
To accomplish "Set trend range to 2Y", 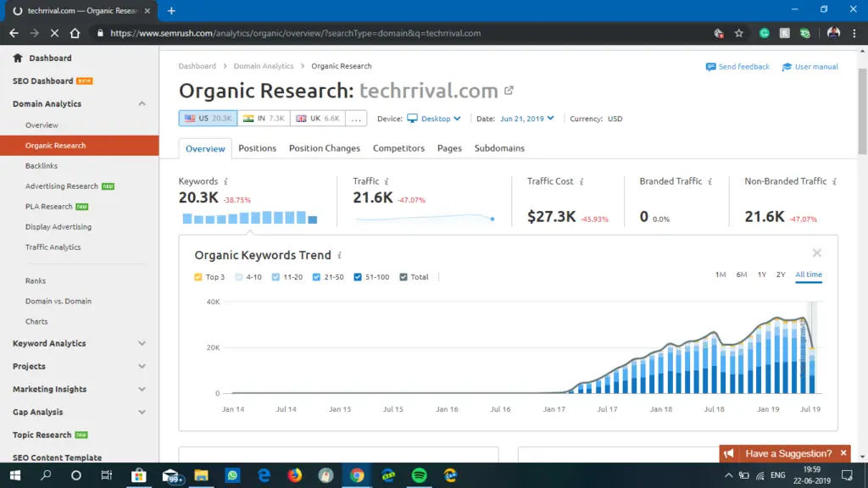I will coord(781,274).
